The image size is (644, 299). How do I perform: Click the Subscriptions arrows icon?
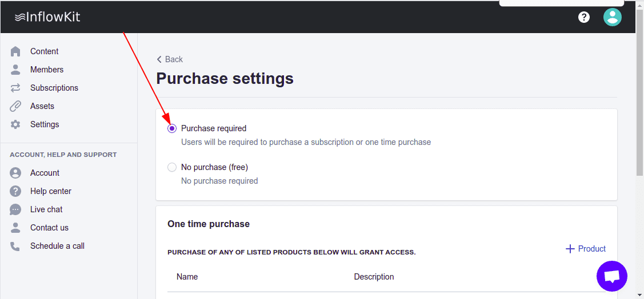(15, 88)
